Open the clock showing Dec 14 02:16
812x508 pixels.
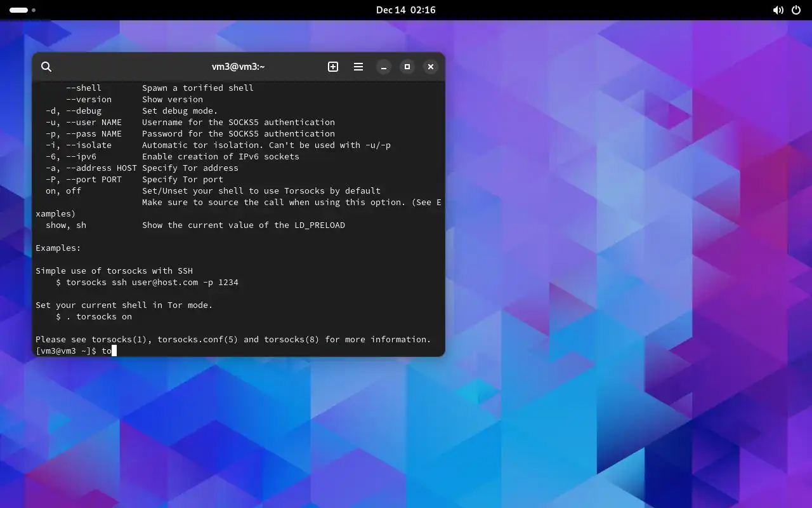(x=406, y=10)
